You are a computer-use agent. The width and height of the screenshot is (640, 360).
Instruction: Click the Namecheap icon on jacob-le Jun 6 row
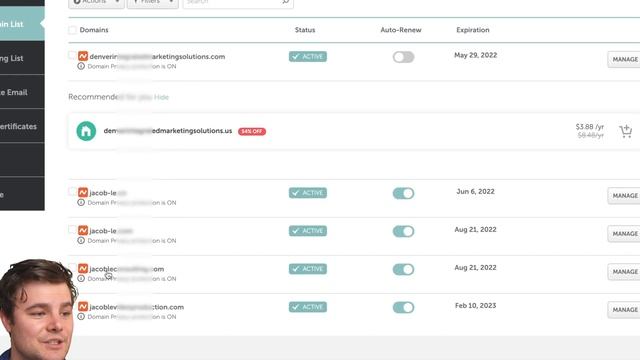pos(83,192)
